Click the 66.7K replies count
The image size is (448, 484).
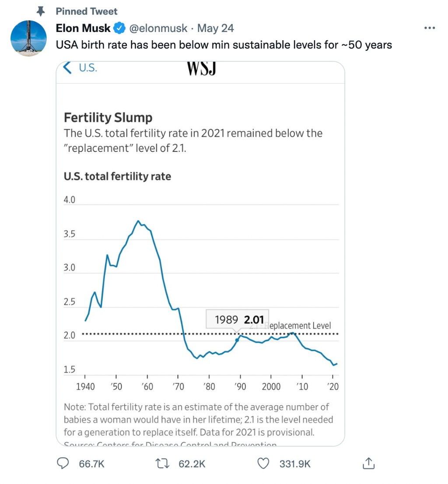tap(91, 464)
